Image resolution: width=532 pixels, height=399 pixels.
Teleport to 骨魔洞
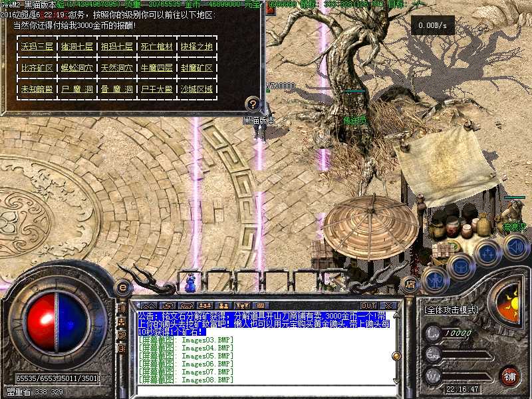click(117, 89)
